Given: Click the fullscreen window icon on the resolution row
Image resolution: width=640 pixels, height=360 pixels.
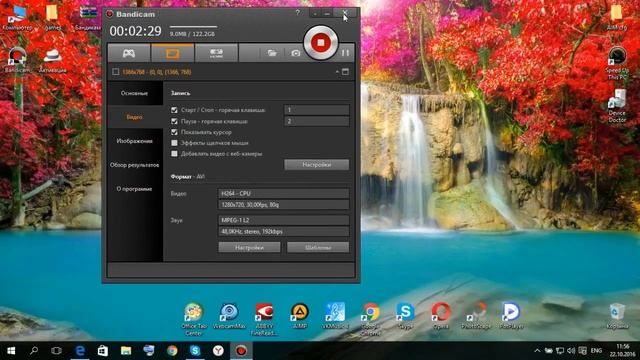Looking at the screenshot, I should click(x=345, y=72).
